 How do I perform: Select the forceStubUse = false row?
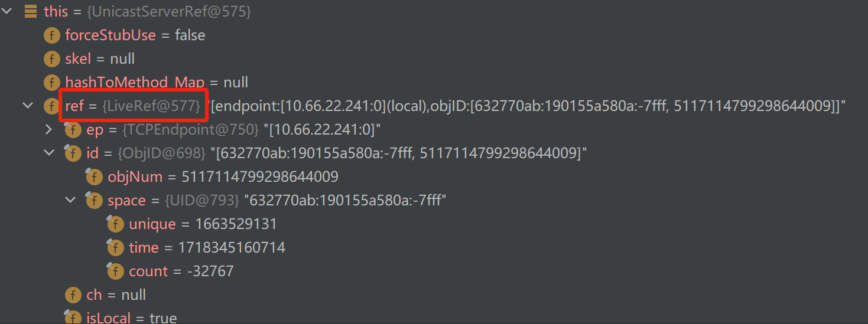click(x=135, y=35)
